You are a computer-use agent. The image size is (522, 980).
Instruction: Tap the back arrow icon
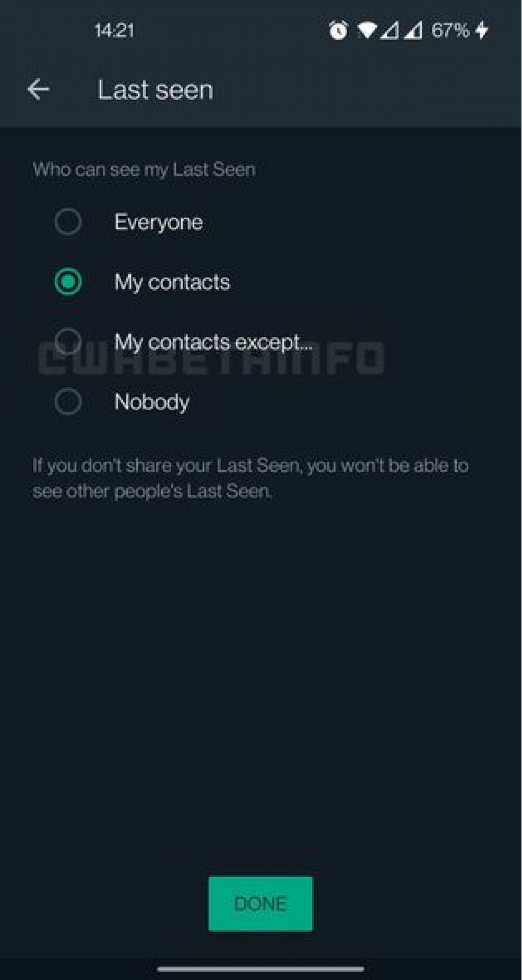coord(39,90)
